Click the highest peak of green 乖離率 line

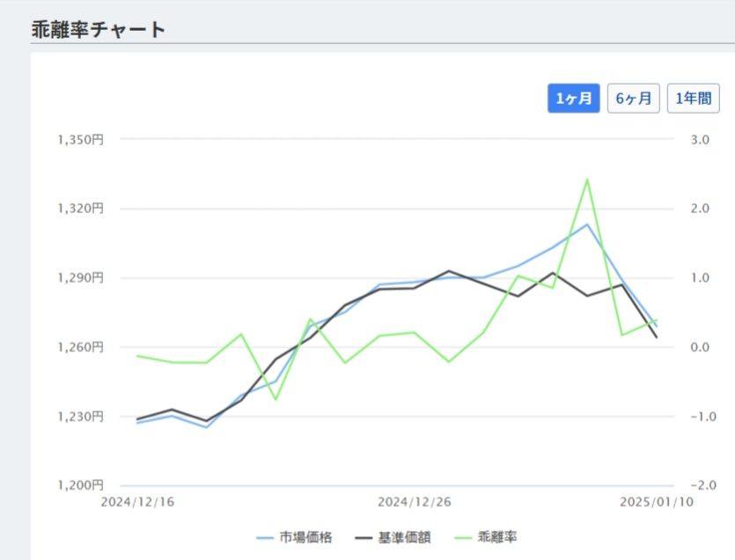pyautogui.click(x=587, y=179)
